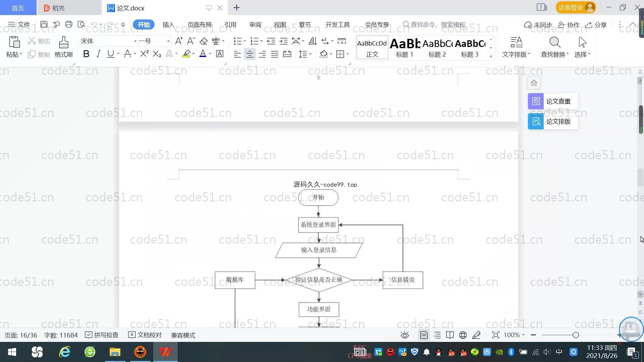
Task: Clear formatting with eraser icon
Action: point(204,41)
